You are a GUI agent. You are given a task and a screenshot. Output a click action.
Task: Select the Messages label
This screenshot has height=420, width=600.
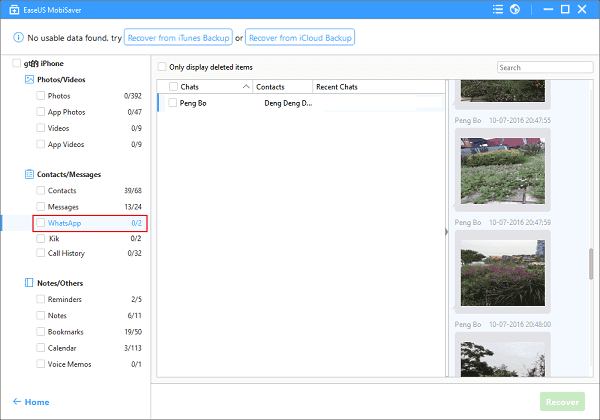click(x=63, y=207)
